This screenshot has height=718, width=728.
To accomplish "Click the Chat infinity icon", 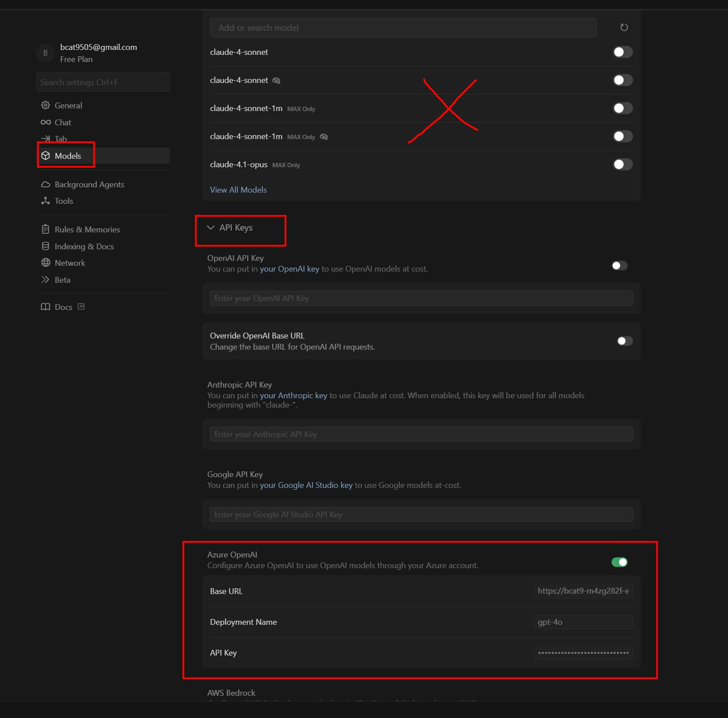I will click(45, 122).
